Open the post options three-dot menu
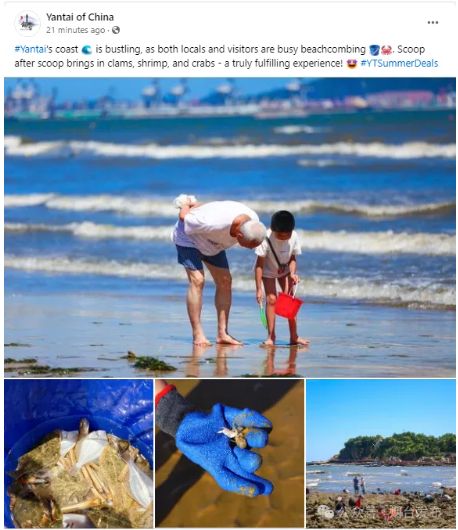Image resolution: width=458 pixels, height=530 pixels. coord(433,23)
